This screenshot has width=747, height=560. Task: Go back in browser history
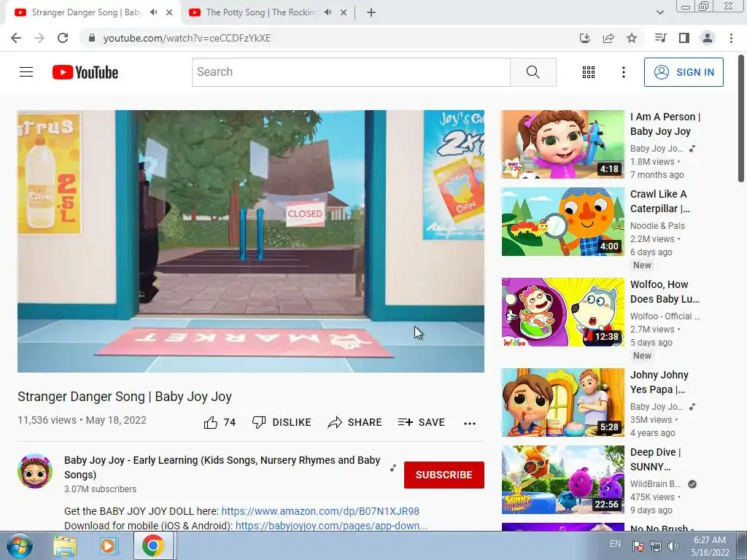[16, 38]
